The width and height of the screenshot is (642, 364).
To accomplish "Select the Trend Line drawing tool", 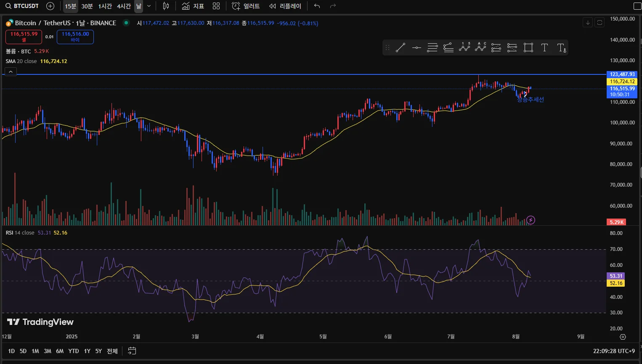I will tap(401, 48).
